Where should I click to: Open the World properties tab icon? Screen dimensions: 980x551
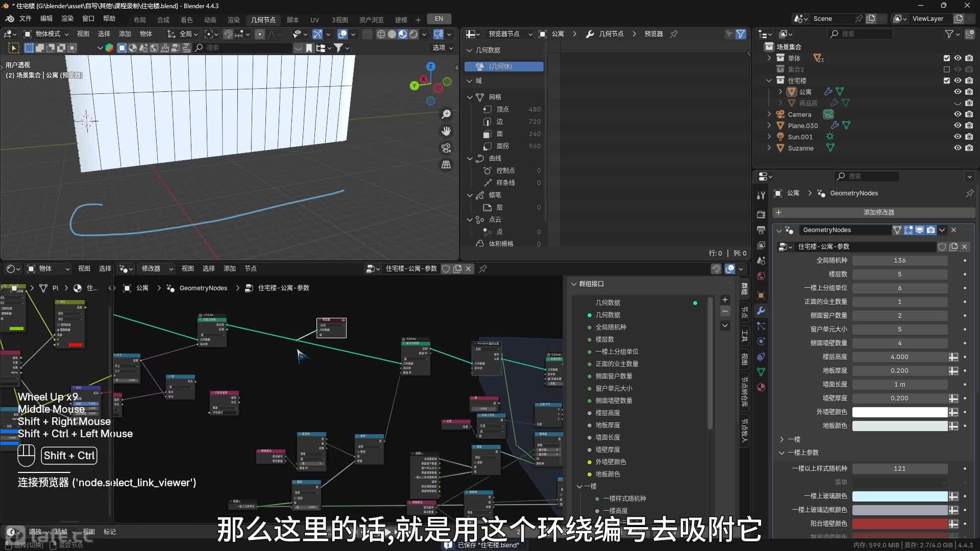(x=761, y=276)
